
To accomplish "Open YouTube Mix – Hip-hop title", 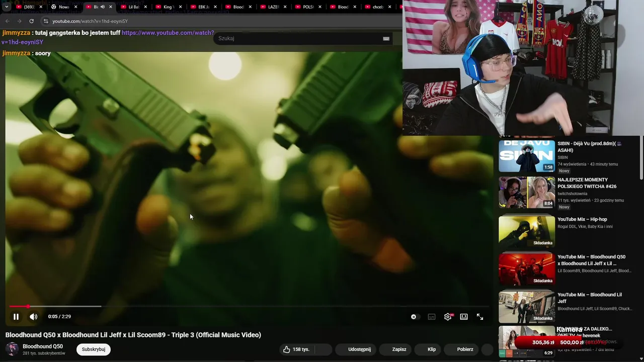I will 582,219.
